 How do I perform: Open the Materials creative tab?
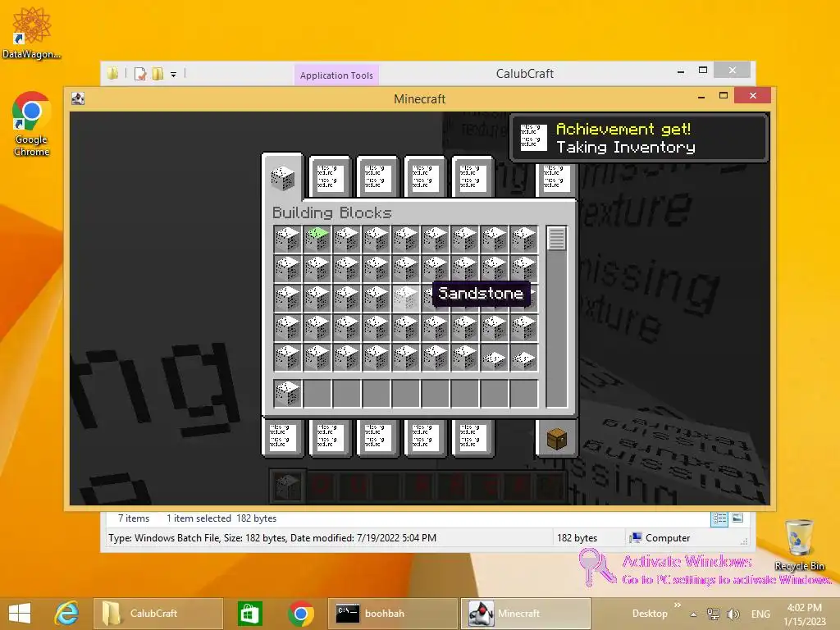pyautogui.click(x=472, y=437)
